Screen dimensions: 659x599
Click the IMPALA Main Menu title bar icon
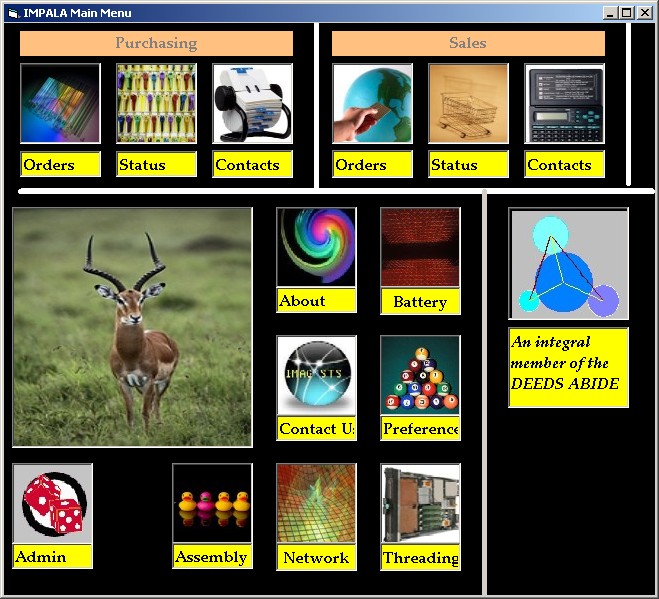(x=13, y=13)
